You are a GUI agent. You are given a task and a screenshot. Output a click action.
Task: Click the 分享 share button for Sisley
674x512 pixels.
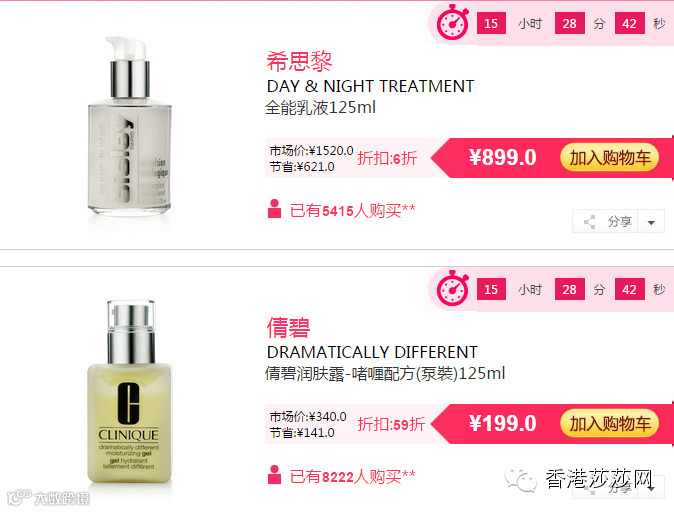606,222
